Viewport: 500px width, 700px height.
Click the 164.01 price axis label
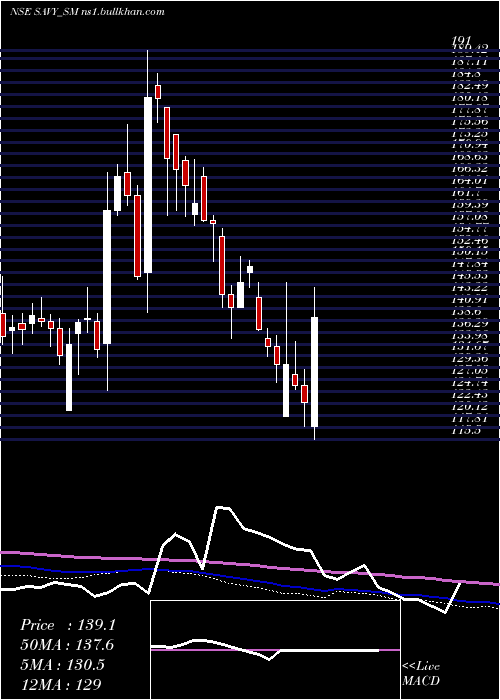tap(470, 181)
